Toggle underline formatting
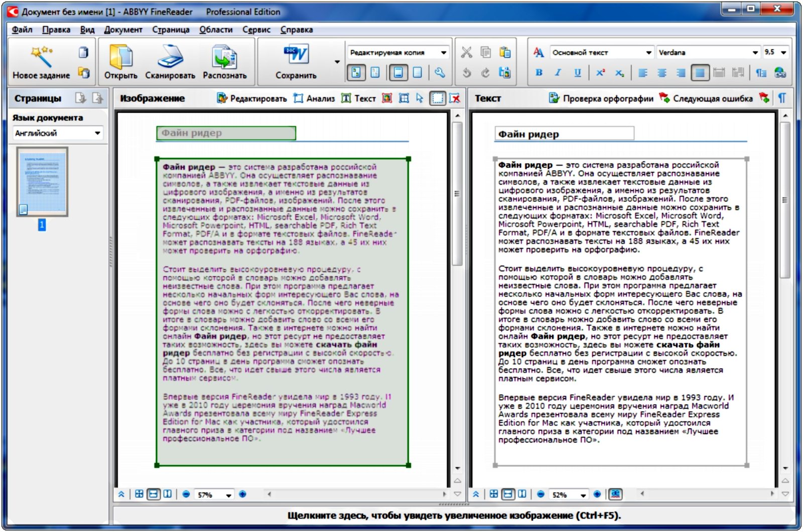The height and width of the screenshot is (532, 803). [578, 73]
